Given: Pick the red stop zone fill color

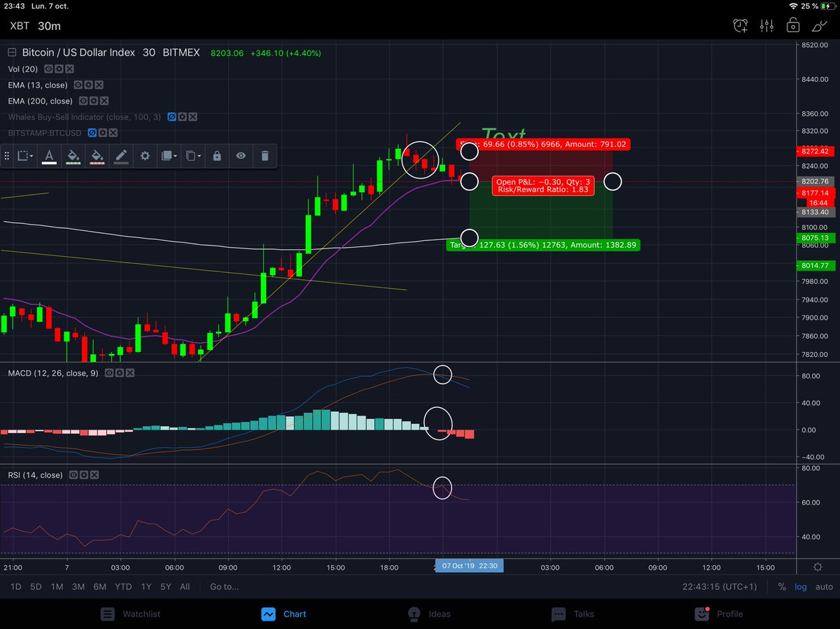Looking at the screenshot, I should click(97, 155).
